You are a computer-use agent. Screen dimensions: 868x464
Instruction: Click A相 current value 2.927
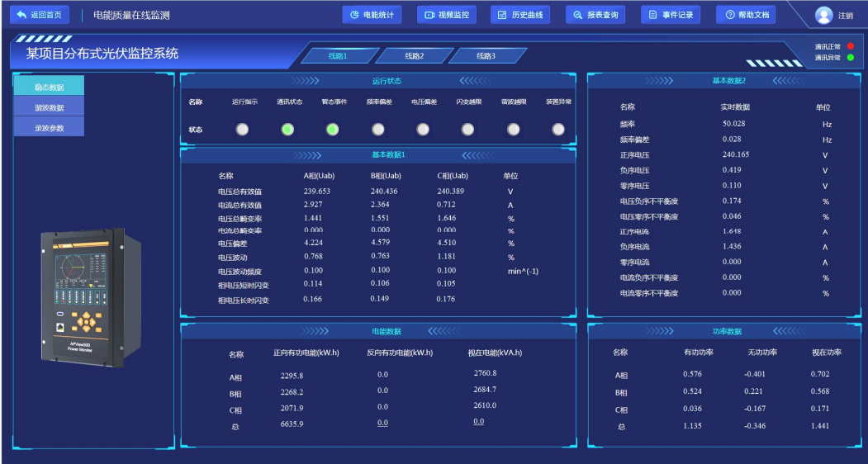pyautogui.click(x=313, y=204)
